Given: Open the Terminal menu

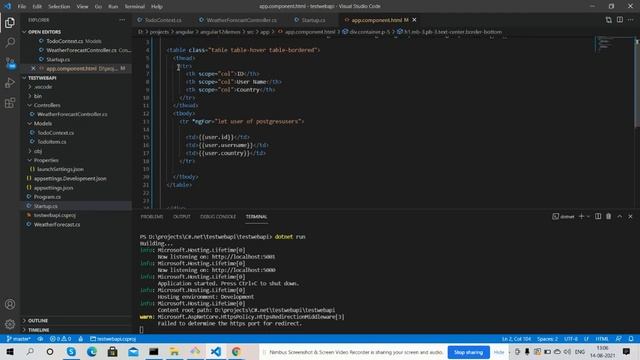Looking at the screenshot, I should 134,7.
